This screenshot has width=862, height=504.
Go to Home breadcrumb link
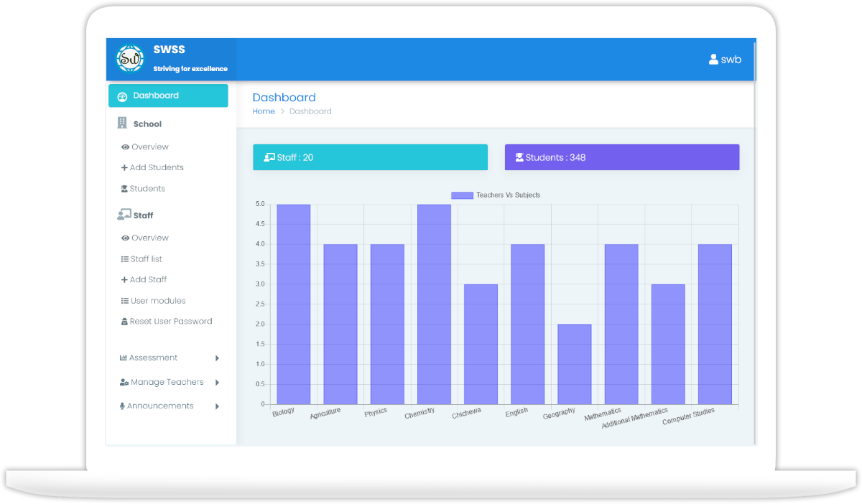point(264,112)
